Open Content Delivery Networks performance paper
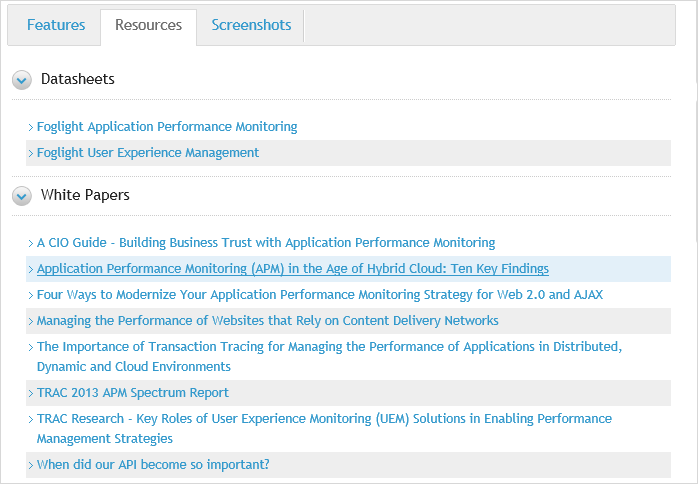This screenshot has width=698, height=484. (268, 321)
